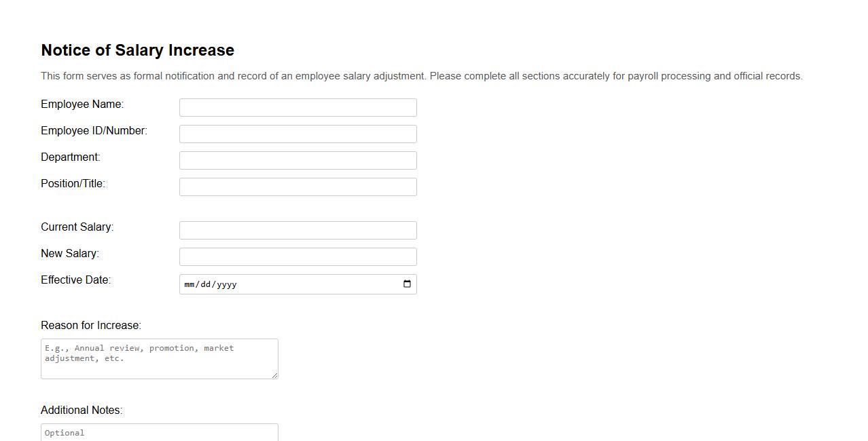Focus the Department text field
Viewport: 868px width, 441px height.
tap(297, 160)
